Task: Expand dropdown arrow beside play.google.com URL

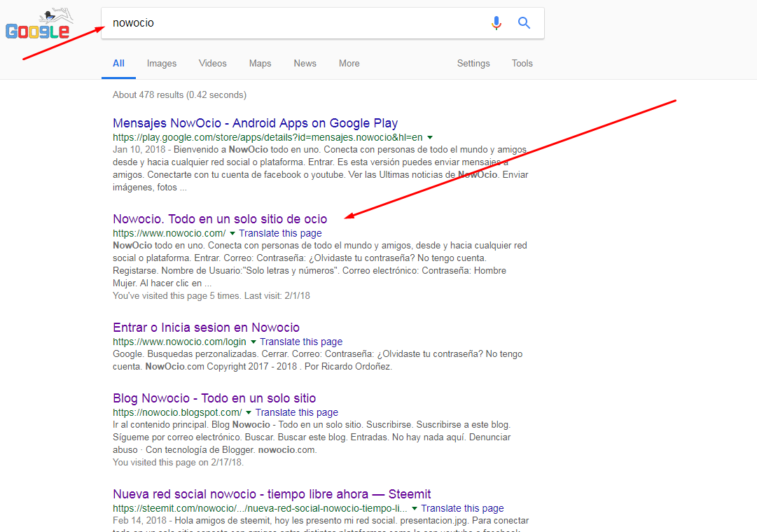Action: click(430, 138)
